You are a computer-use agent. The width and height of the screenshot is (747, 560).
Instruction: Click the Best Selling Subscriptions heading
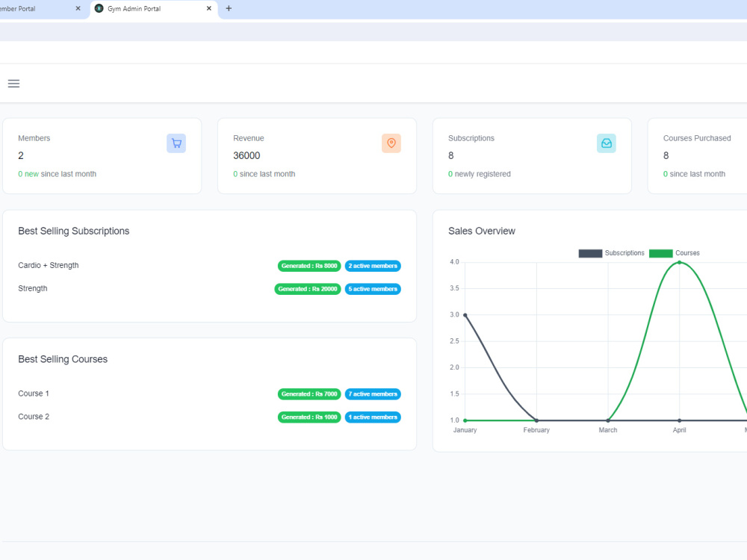(74, 231)
